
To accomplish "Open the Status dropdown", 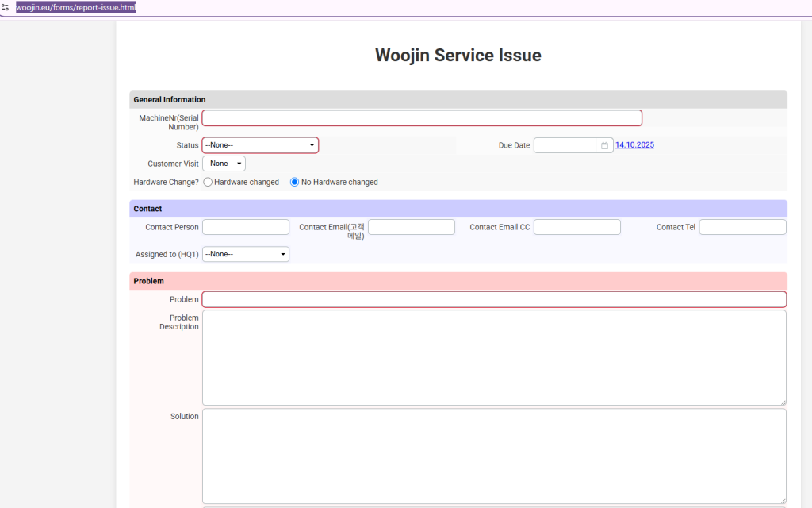I will (260, 145).
